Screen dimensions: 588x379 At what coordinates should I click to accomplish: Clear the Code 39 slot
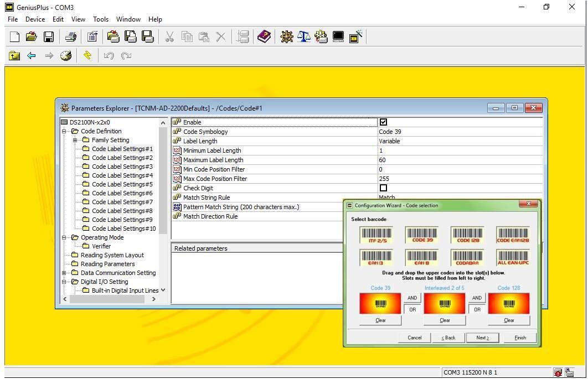pyautogui.click(x=380, y=320)
